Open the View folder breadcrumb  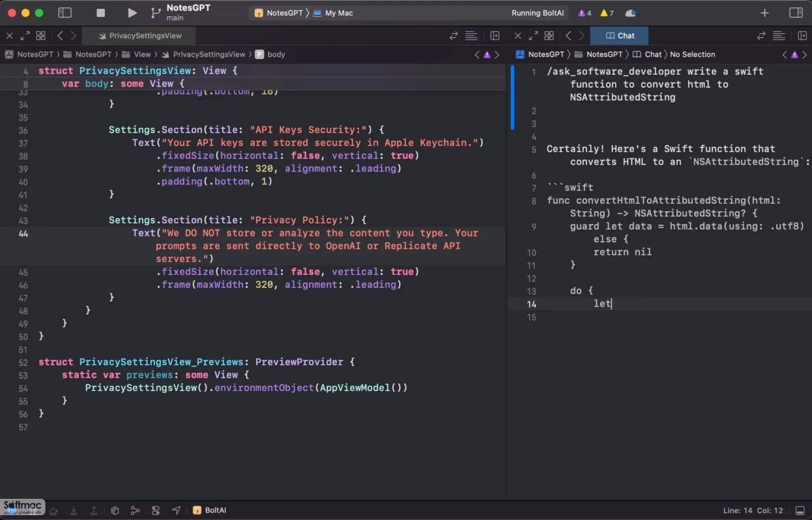coord(137,54)
